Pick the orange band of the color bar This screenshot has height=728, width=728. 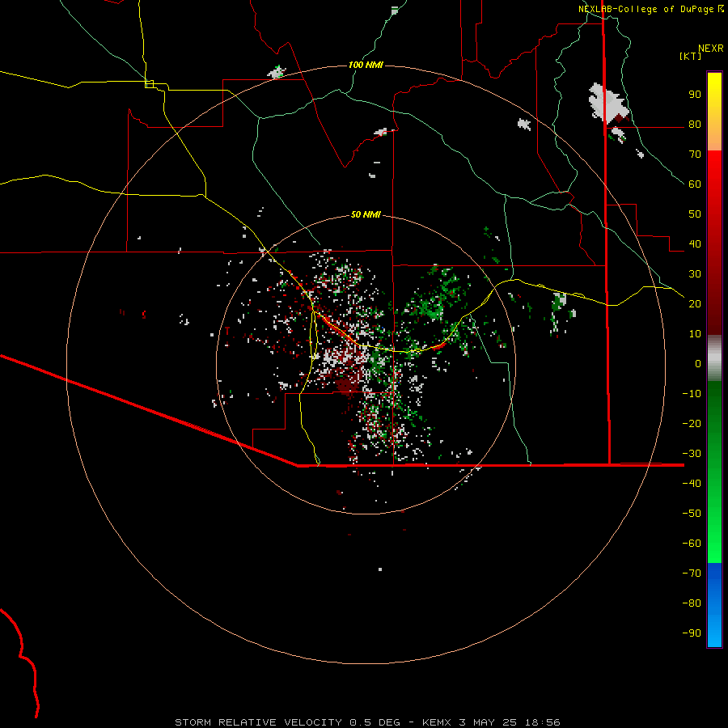point(714,134)
